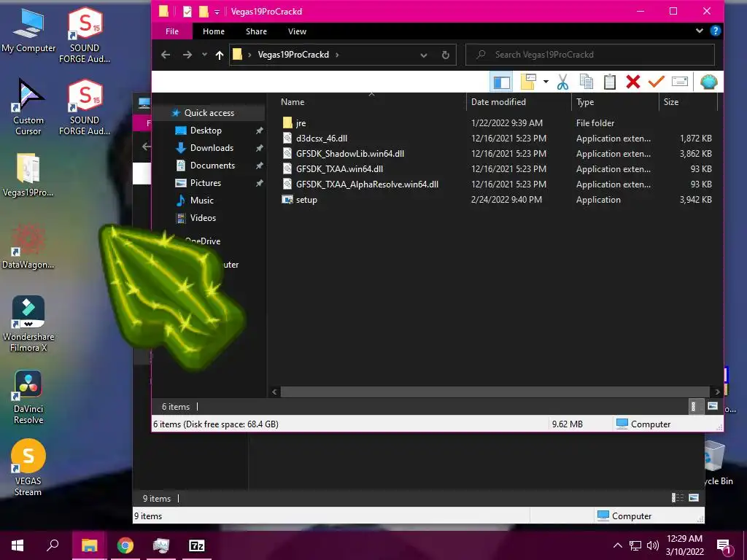Switch to the Share ribbon tab
The width and height of the screenshot is (747, 560).
coord(256,31)
